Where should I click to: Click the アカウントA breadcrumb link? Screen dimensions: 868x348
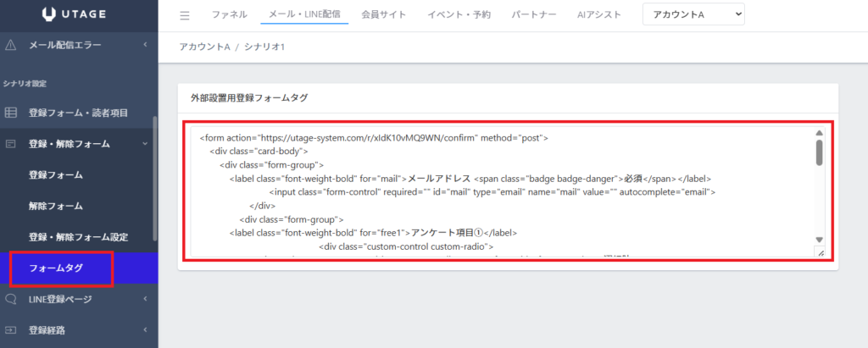click(202, 47)
